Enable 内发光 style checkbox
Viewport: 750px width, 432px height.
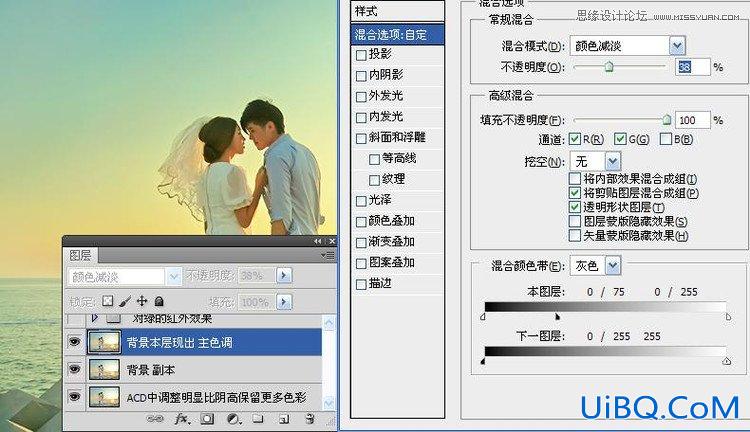(361, 118)
